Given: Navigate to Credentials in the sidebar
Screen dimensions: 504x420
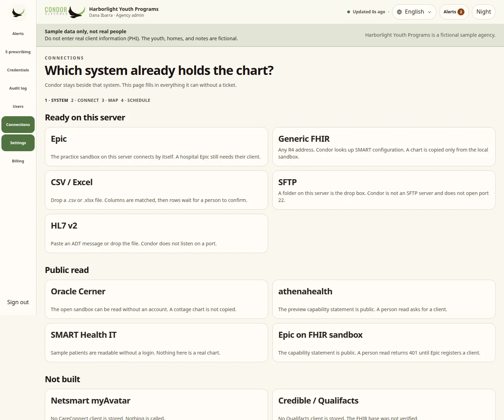Looking at the screenshot, I should (18, 70).
